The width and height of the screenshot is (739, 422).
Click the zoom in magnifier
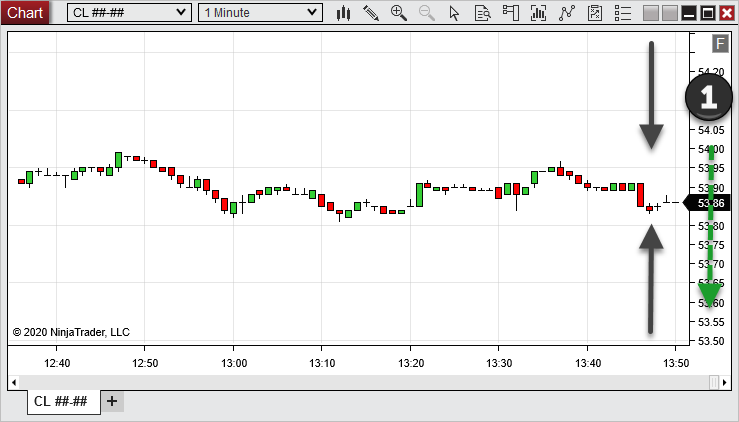[x=399, y=13]
